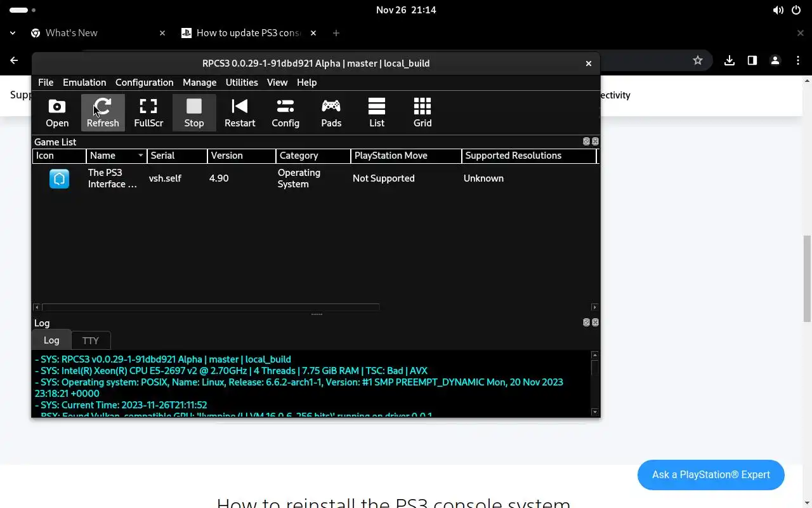Click the '4.90' version cell

[x=219, y=178]
